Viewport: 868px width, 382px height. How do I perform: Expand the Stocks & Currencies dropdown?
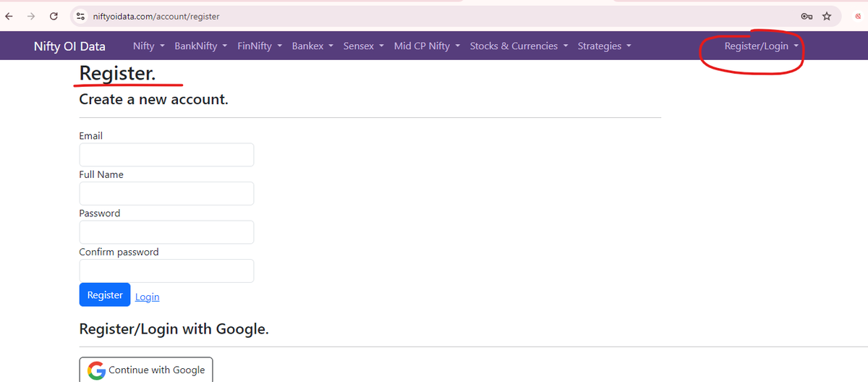click(519, 46)
